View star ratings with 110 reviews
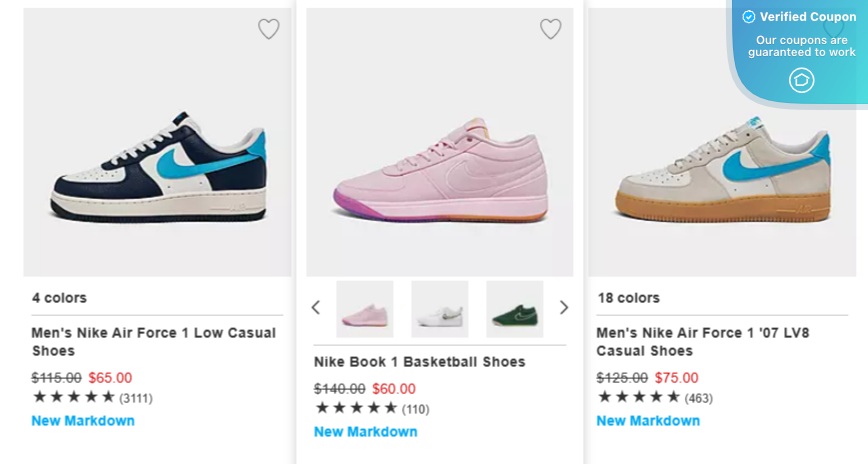 pyautogui.click(x=356, y=408)
